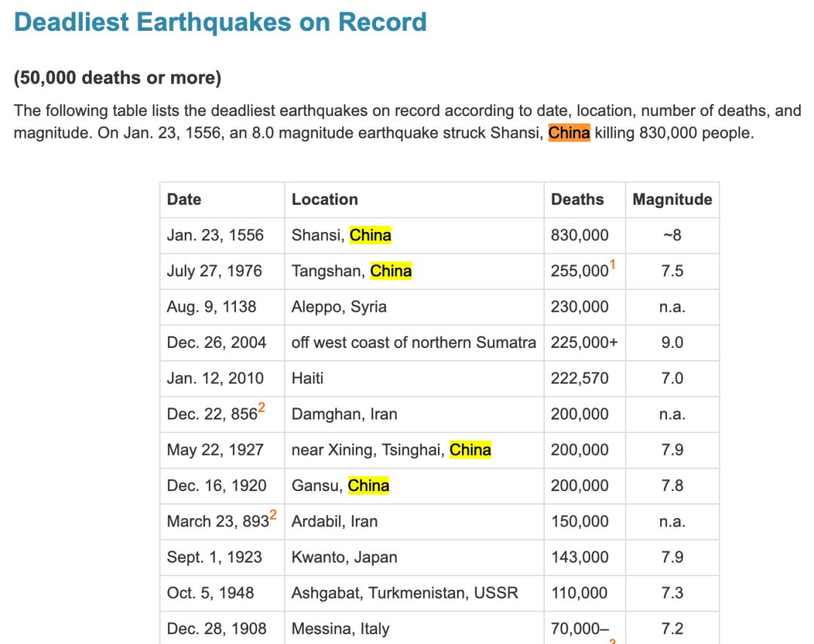Click highlighted China in the Tangshan row
The image size is (814, 644).
(x=391, y=271)
